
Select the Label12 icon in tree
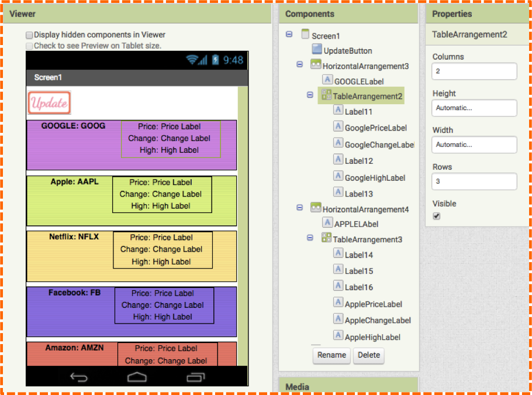pos(338,159)
